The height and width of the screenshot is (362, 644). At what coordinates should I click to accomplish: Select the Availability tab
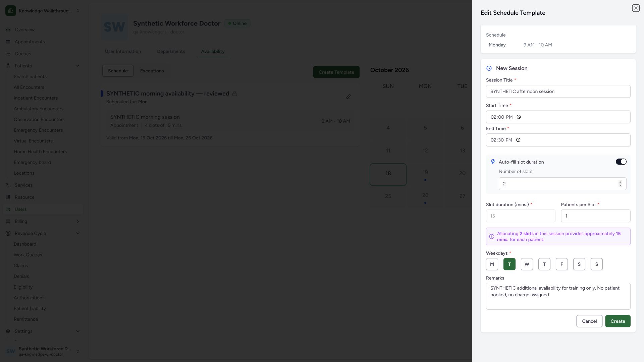coord(213,52)
